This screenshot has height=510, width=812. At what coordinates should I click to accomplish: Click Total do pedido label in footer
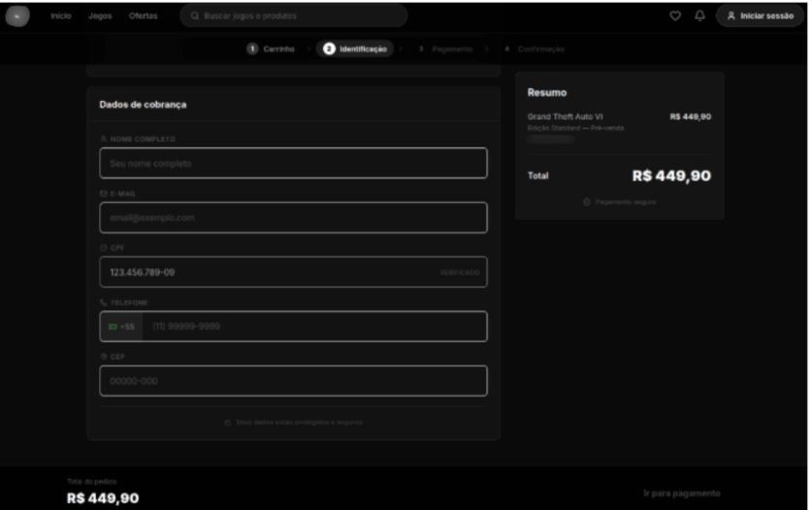pyautogui.click(x=91, y=482)
